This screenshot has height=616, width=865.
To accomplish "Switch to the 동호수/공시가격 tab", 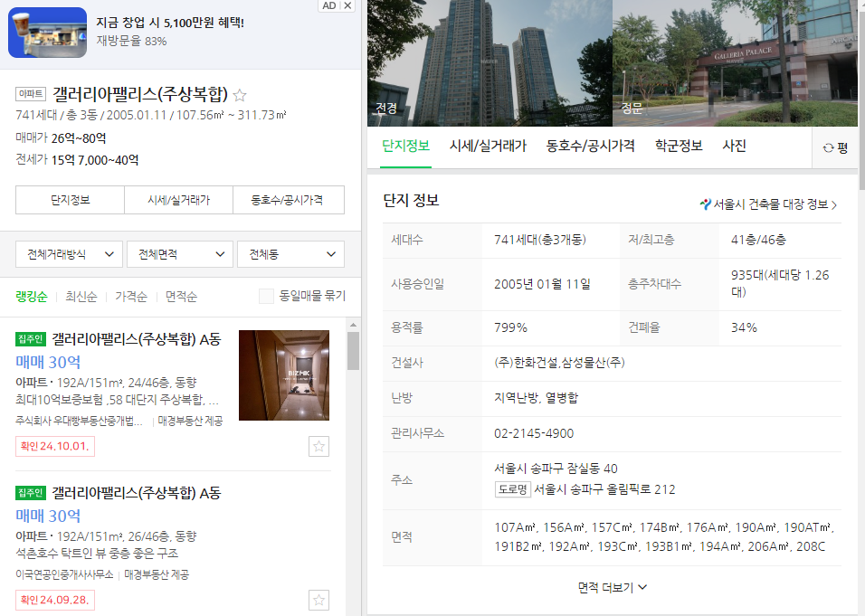I will 590,147.
